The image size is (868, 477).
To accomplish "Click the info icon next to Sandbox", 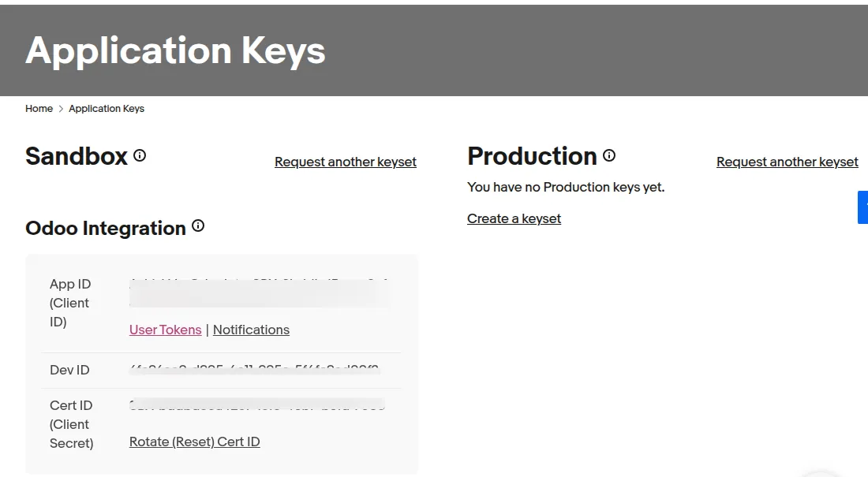I will 140,155.
